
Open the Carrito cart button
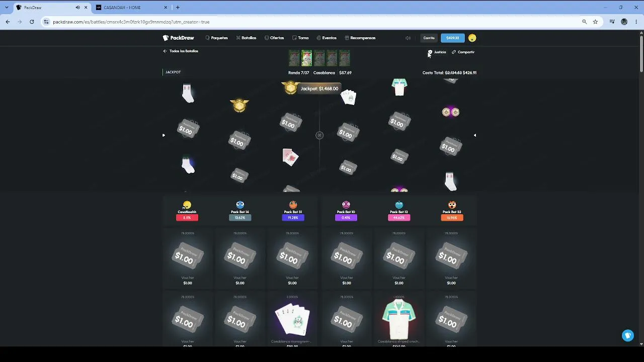click(429, 38)
